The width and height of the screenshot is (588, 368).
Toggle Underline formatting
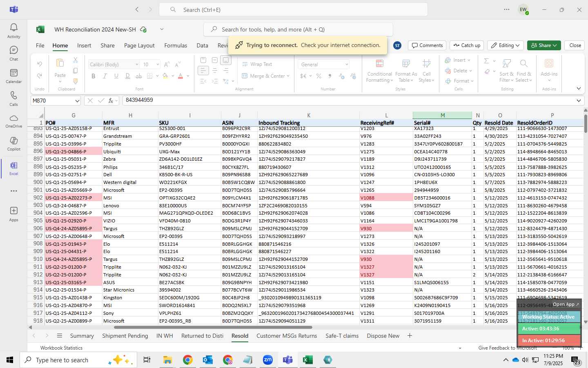(116, 76)
